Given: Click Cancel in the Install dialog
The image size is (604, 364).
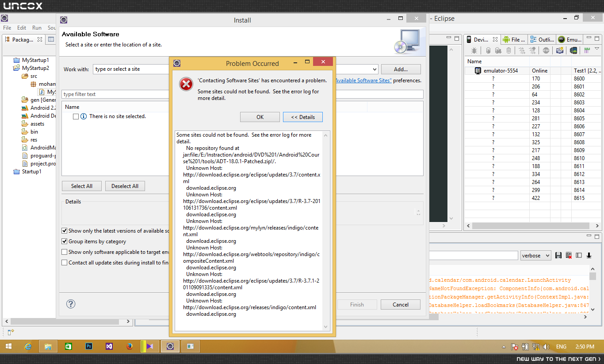Looking at the screenshot, I should (x=401, y=304).
